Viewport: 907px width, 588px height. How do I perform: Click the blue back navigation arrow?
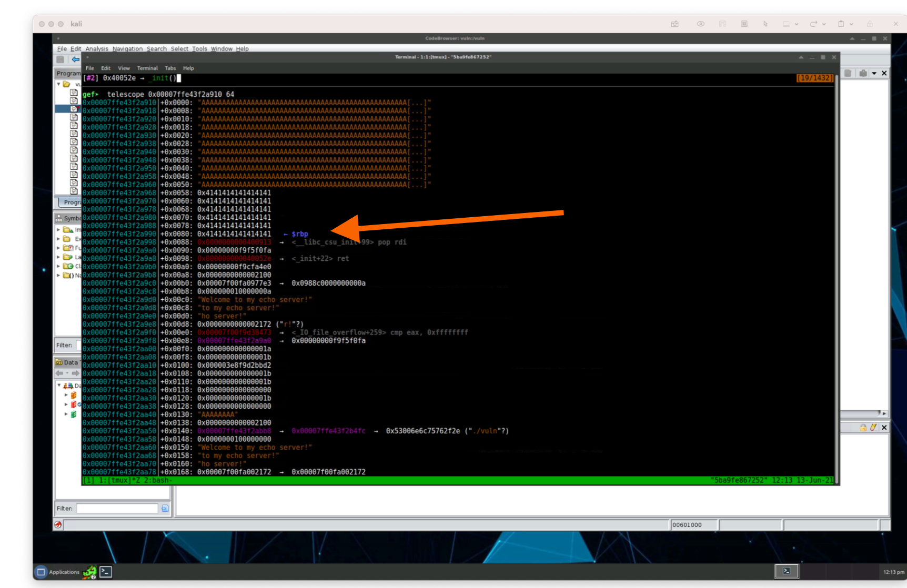(75, 59)
